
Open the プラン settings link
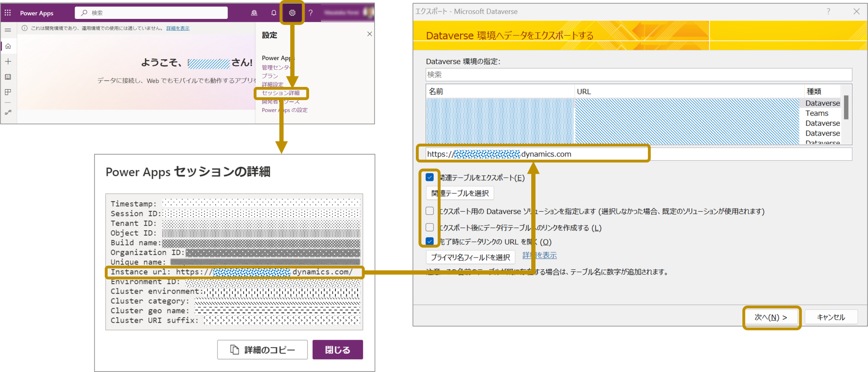[x=270, y=76]
